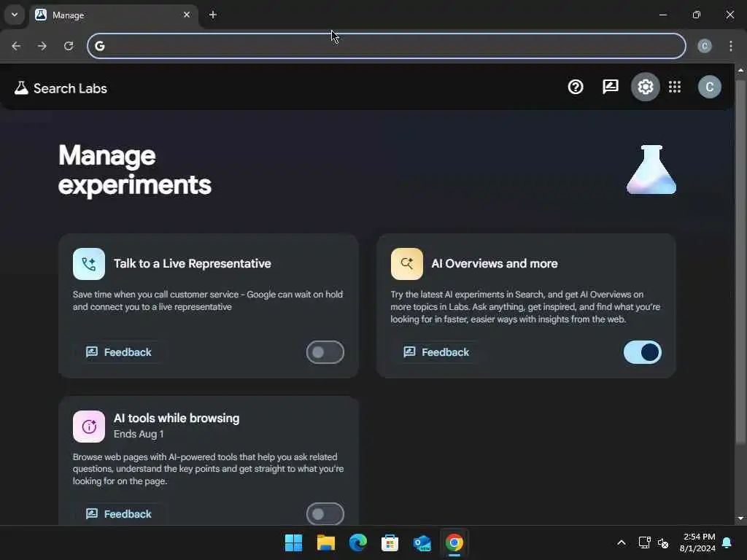747x560 pixels.
Task: Click the AI Overviews and more title
Action: (495, 263)
